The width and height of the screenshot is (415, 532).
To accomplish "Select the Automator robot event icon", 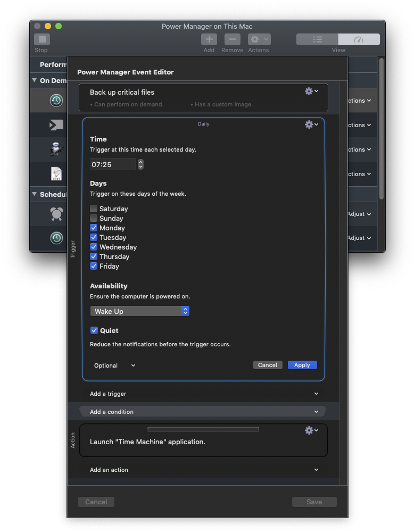I will pyautogui.click(x=56, y=149).
